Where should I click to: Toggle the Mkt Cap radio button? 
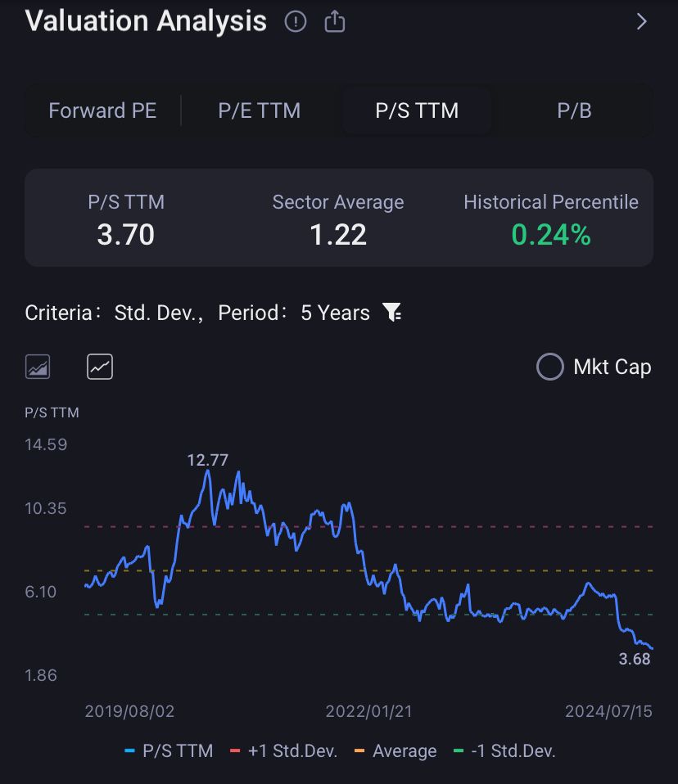[x=549, y=367]
